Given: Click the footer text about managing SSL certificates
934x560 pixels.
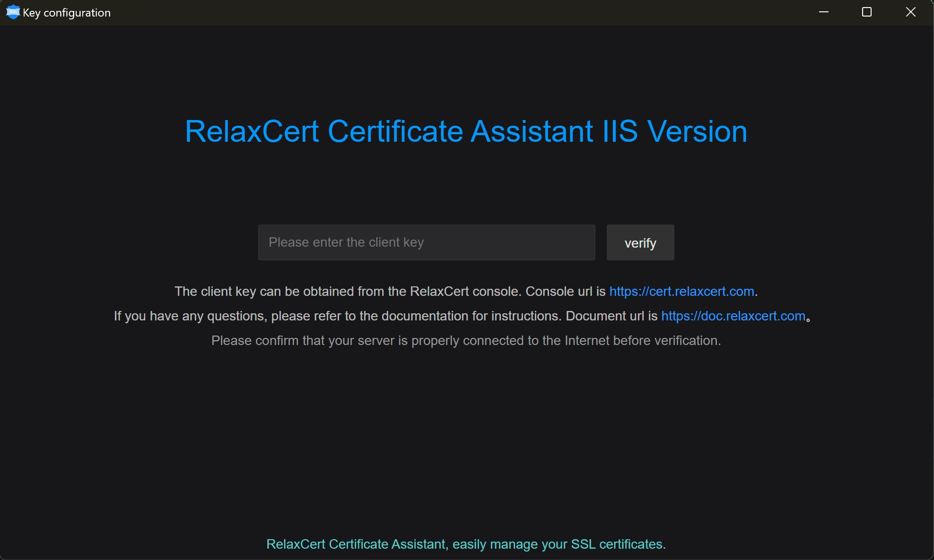Looking at the screenshot, I should (x=466, y=544).
